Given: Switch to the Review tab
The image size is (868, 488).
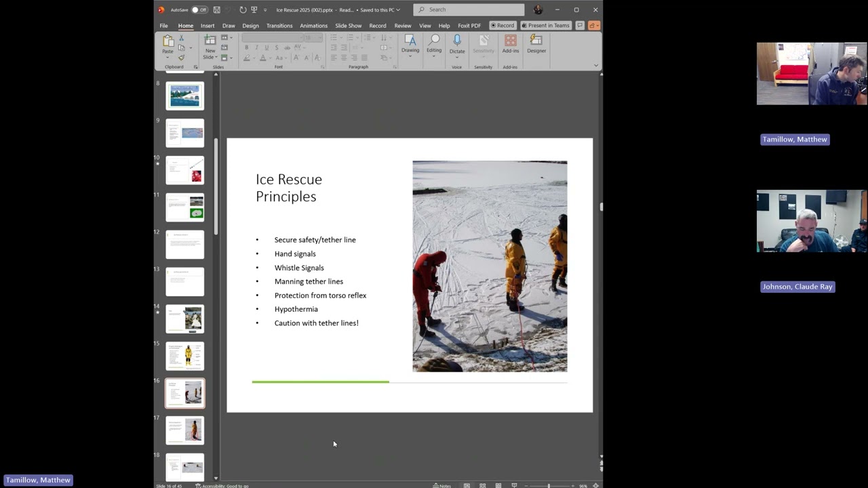Looking at the screenshot, I should pos(403,26).
